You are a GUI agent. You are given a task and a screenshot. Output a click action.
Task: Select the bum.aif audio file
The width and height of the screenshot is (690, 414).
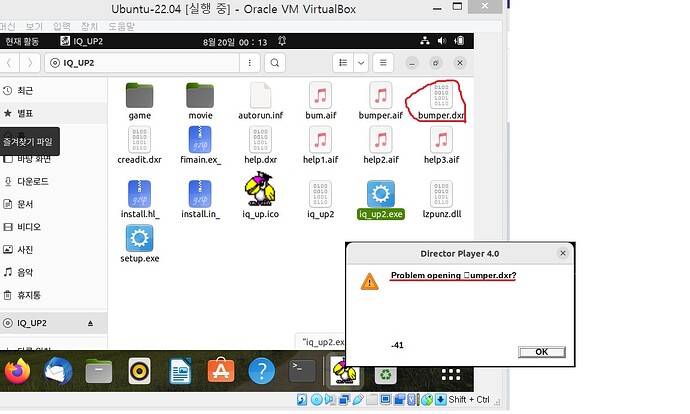point(321,101)
